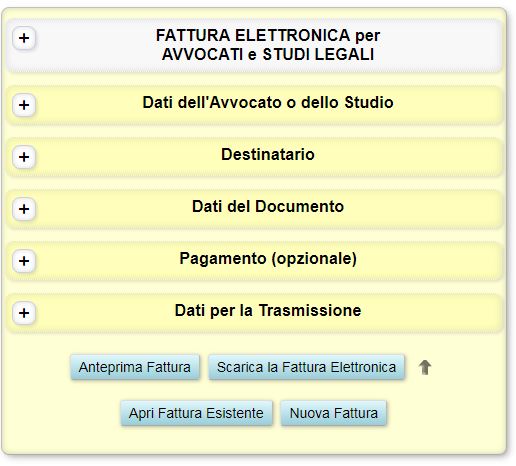Viewport: 516px width, 466px height.
Task: Click plus icon for Dati del Documento
Action: (x=24, y=209)
